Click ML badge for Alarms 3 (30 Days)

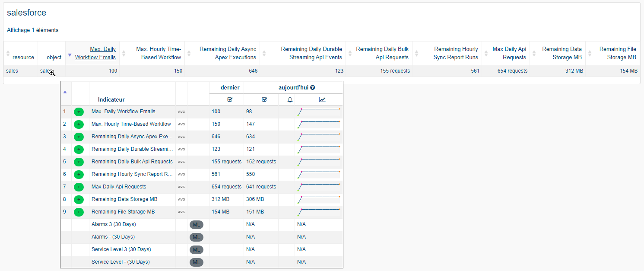tap(196, 225)
